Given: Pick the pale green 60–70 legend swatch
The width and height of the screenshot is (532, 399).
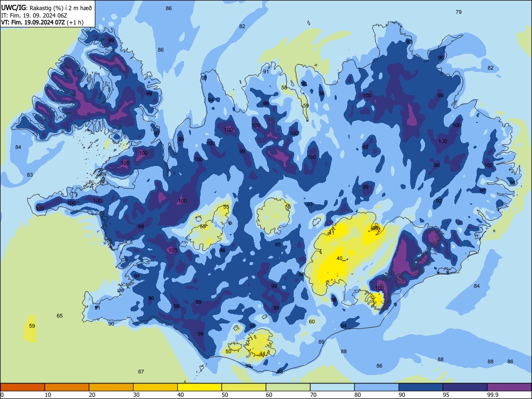Looking at the screenshot, I should click(x=288, y=387).
